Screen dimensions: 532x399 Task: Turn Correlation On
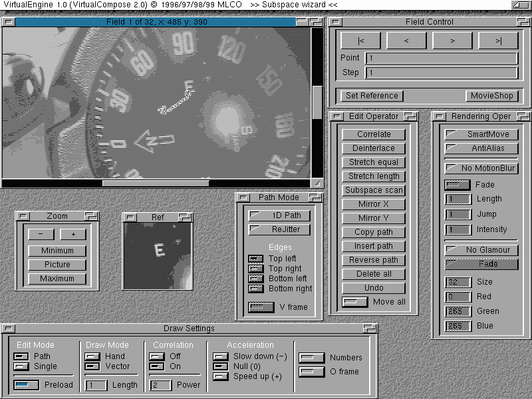tap(157, 366)
